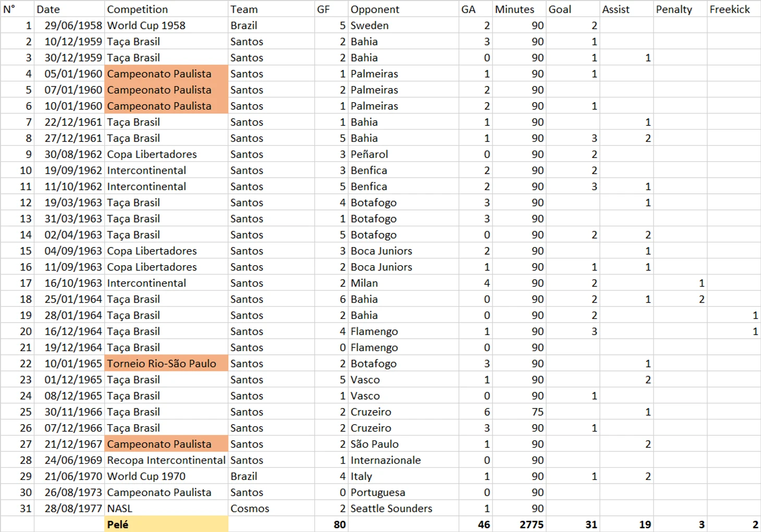Select the Freekick column header
The image size is (761, 532).
pos(734,9)
